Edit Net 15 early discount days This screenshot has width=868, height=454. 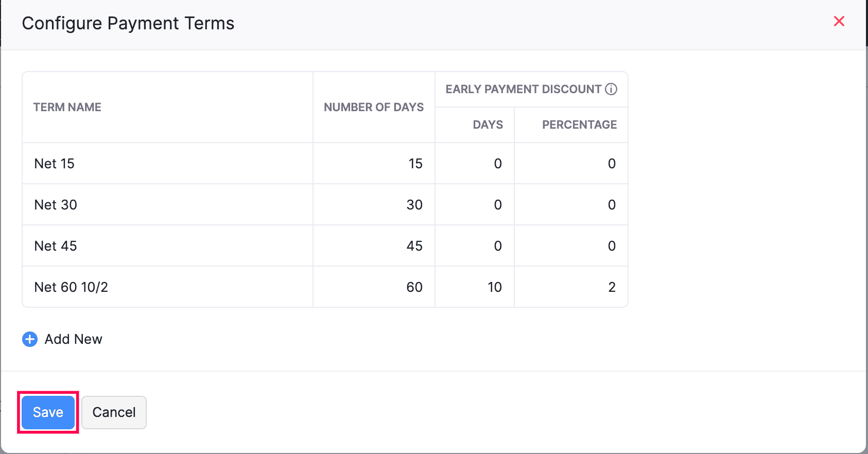(x=475, y=164)
